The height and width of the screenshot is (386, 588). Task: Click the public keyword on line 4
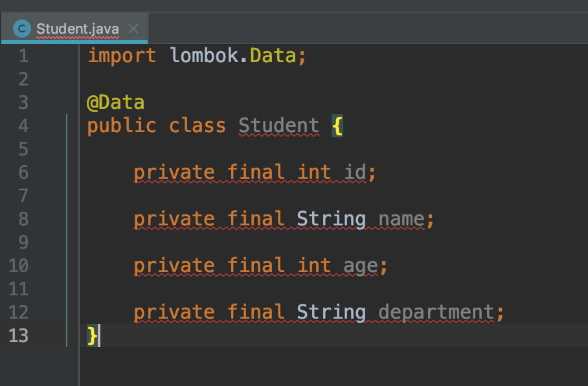point(122,126)
